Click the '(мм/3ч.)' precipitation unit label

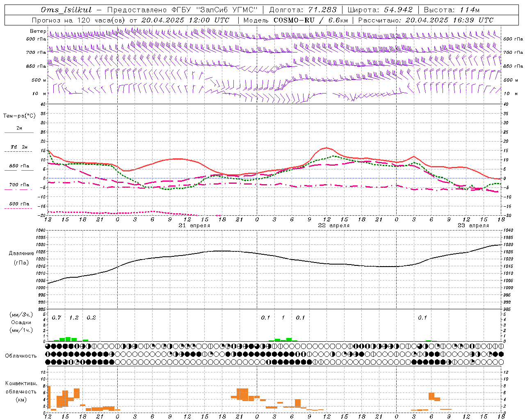(x=21, y=315)
